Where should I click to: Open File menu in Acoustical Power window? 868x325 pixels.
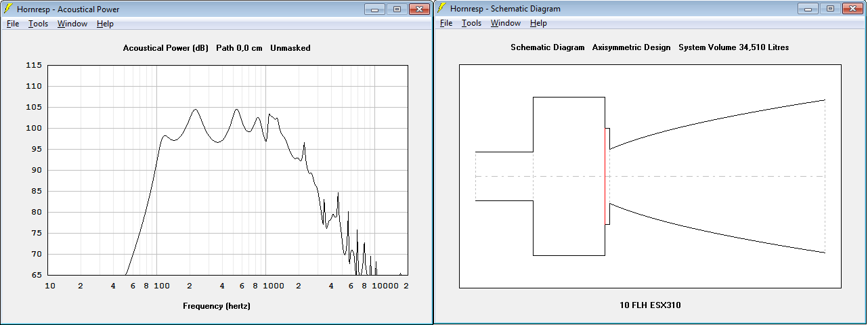[x=13, y=24]
